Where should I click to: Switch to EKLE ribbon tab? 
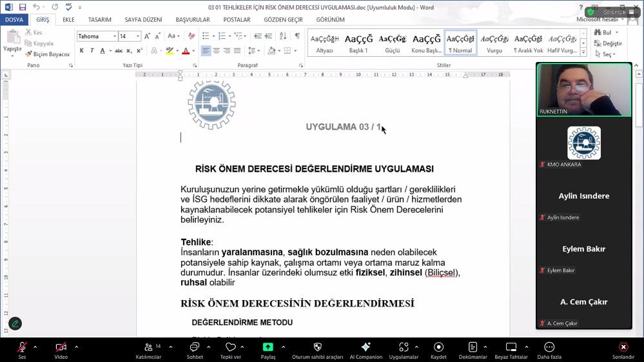click(68, 19)
